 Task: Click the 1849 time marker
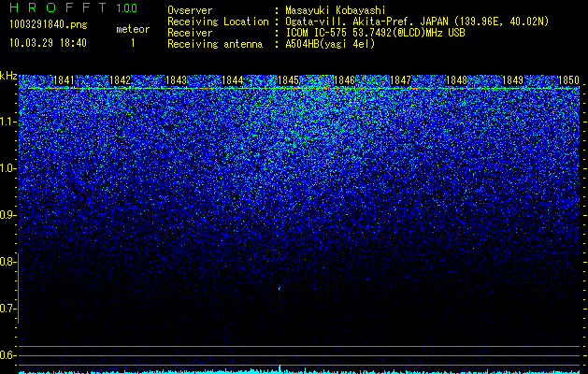pyautogui.click(x=512, y=80)
